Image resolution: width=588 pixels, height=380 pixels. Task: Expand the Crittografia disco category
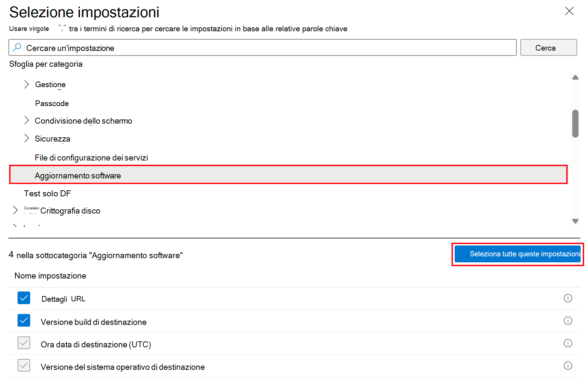click(15, 210)
